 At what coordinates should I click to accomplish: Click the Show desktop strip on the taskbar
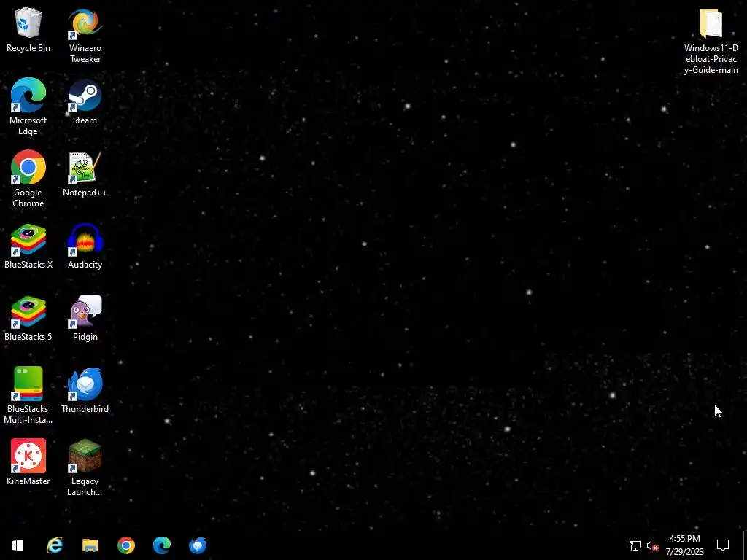(x=745, y=545)
